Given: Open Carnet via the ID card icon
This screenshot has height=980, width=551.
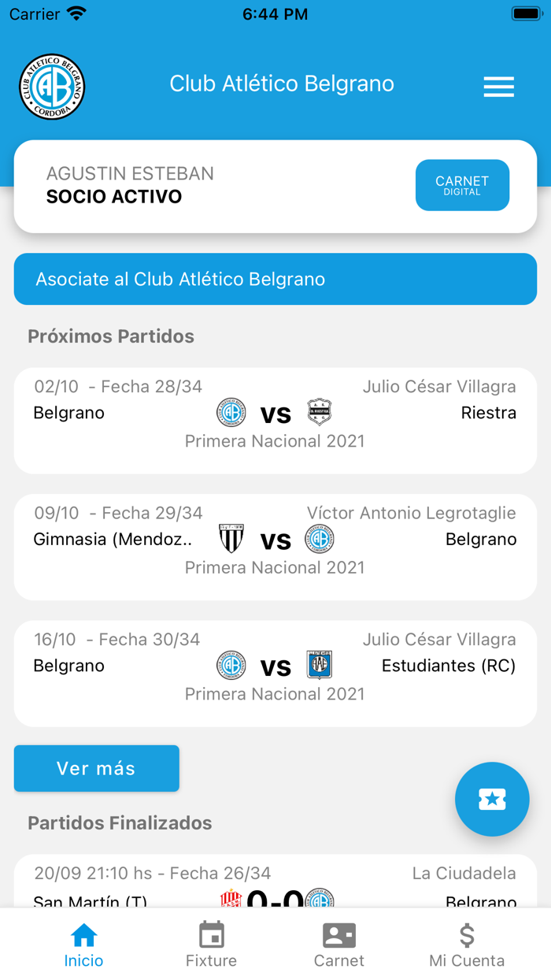Looking at the screenshot, I should [x=338, y=937].
